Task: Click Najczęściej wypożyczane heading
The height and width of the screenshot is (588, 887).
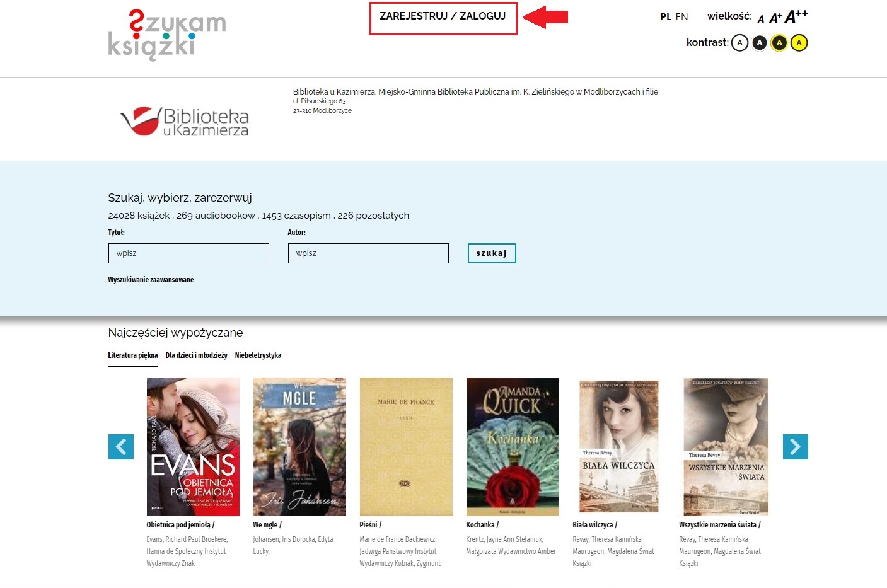Action: (x=175, y=333)
